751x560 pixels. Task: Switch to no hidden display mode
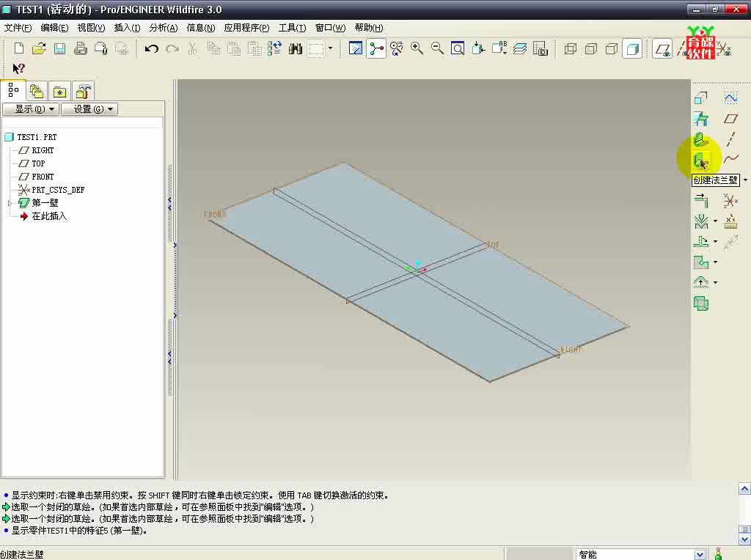tap(612, 48)
